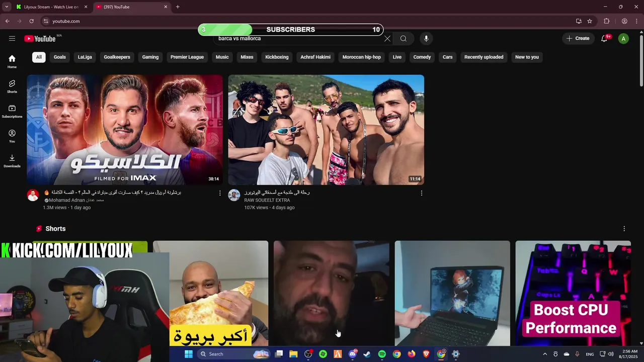Start voice search with microphone
The image size is (644, 362).
point(426,39)
